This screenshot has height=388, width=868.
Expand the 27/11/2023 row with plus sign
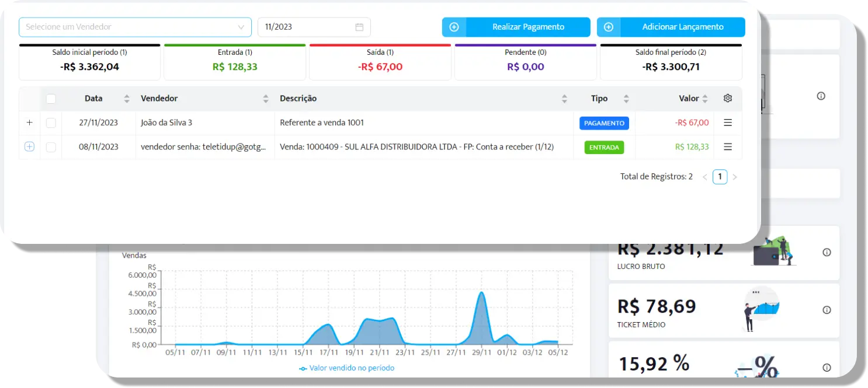tap(29, 123)
